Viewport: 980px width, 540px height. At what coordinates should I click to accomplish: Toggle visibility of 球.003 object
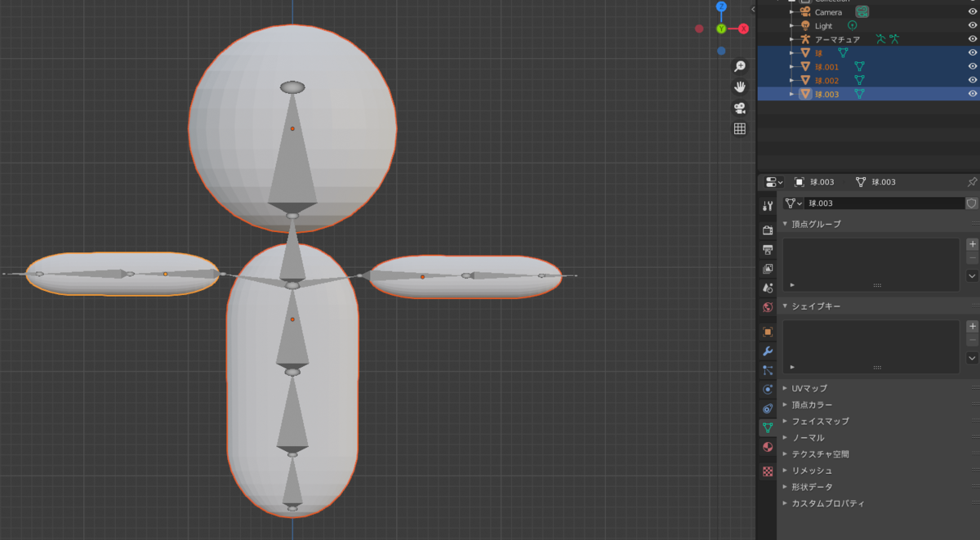pyautogui.click(x=972, y=94)
